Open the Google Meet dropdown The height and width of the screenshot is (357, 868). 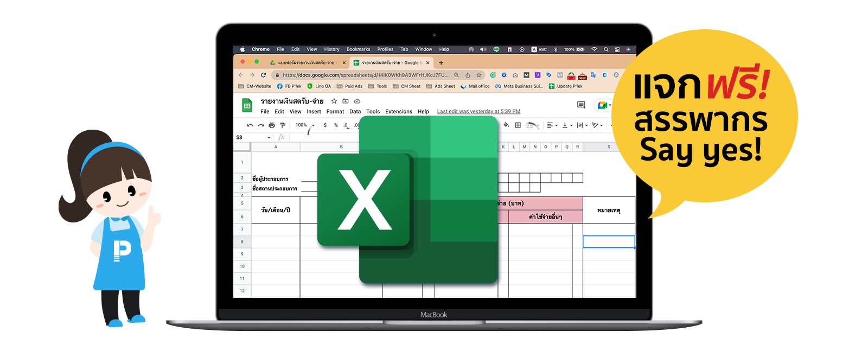click(610, 105)
